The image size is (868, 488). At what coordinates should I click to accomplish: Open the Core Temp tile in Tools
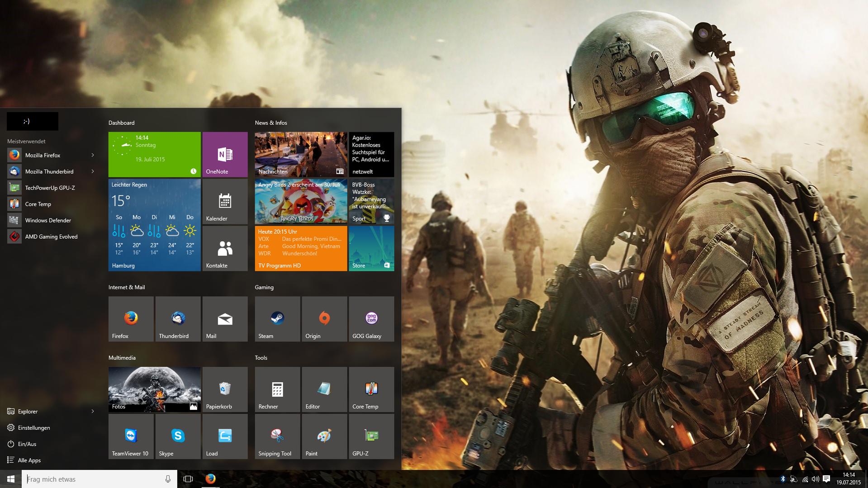371,389
